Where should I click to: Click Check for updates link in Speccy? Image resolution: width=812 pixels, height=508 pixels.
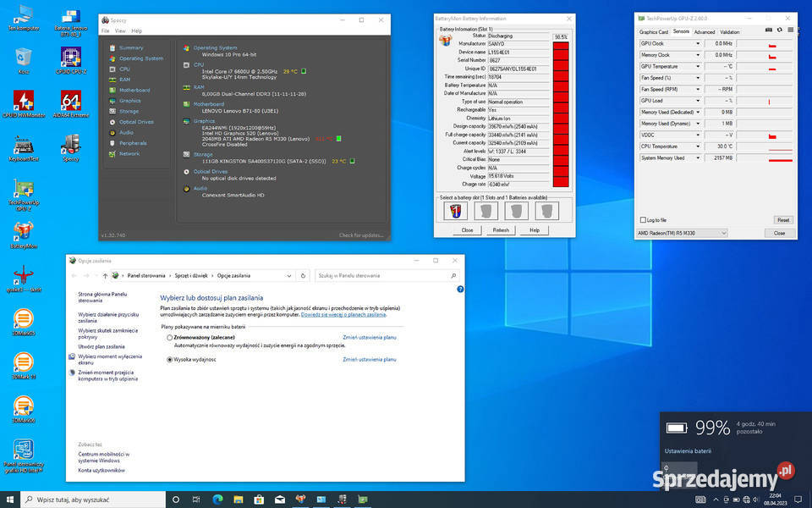[x=361, y=235]
